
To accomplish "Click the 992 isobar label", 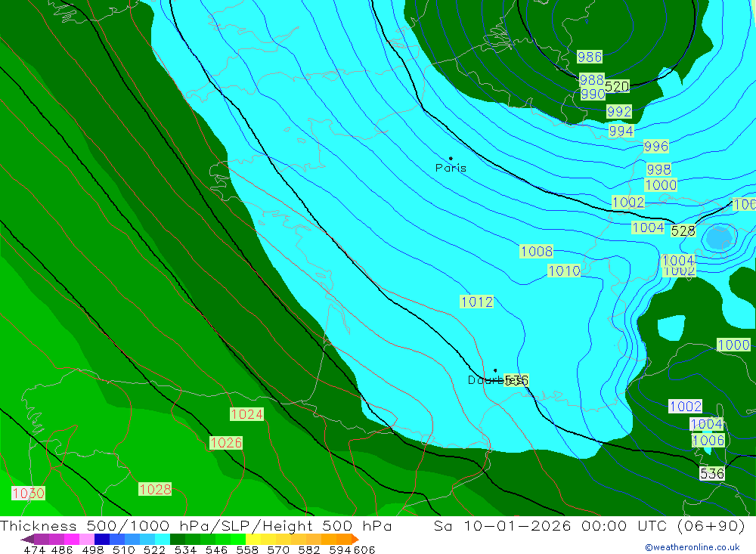I will pos(619,112).
